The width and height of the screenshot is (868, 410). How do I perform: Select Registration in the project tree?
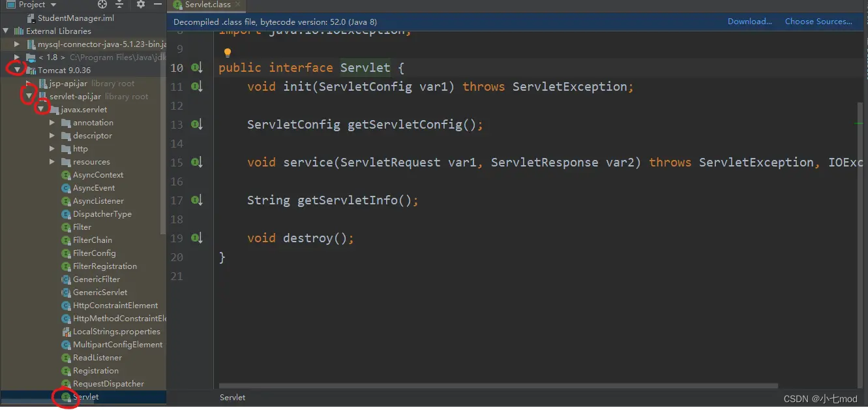click(83, 371)
